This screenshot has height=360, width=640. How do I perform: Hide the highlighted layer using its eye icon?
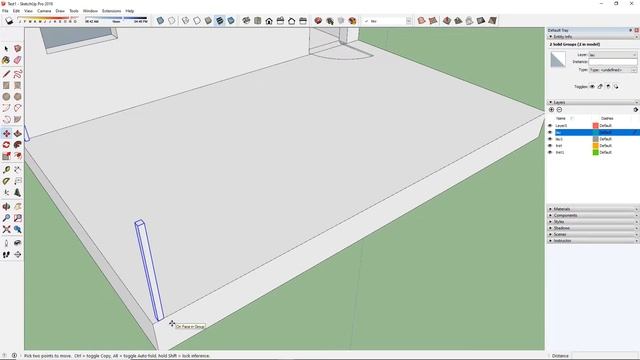coord(550,132)
